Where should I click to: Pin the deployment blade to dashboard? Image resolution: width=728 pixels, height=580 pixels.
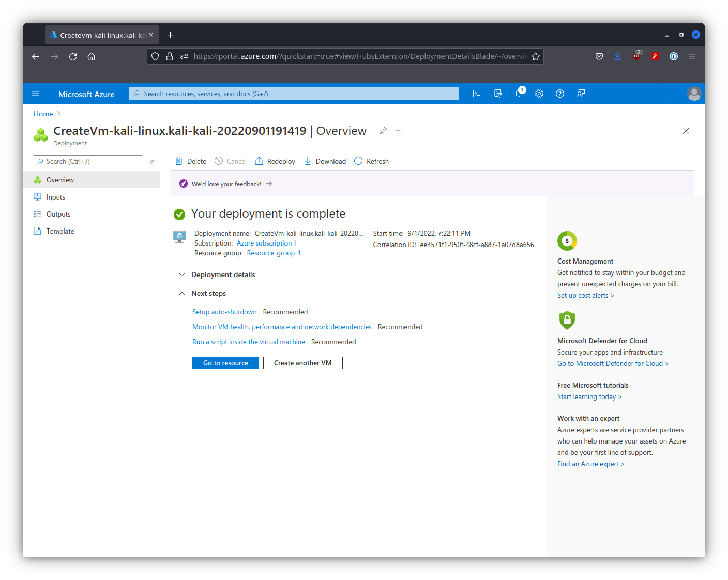pos(383,131)
